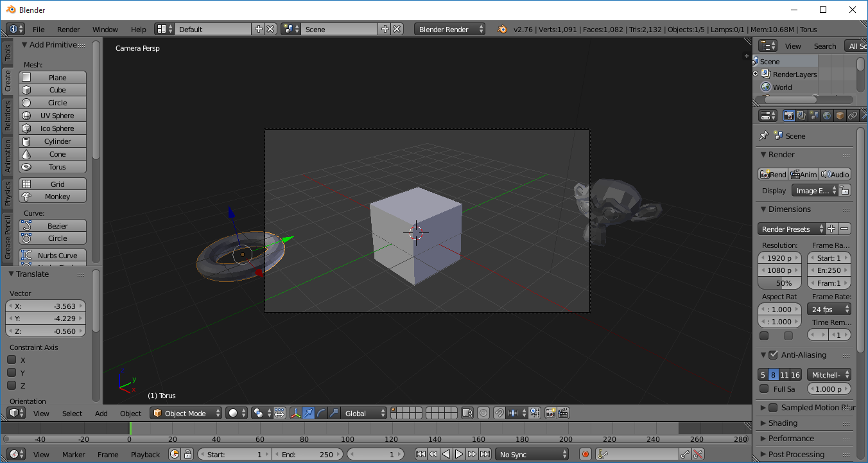
Task: Toggle the 3D manipulator widget icon
Action: click(x=296, y=413)
